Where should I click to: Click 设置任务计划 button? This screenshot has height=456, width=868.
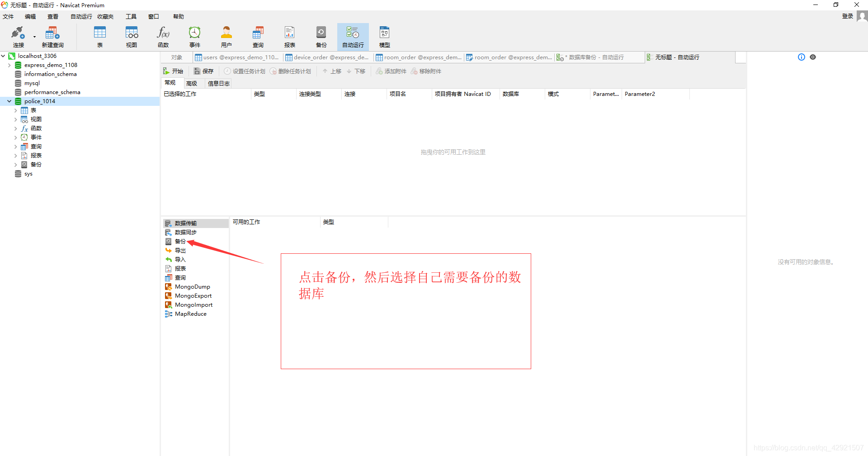click(245, 71)
